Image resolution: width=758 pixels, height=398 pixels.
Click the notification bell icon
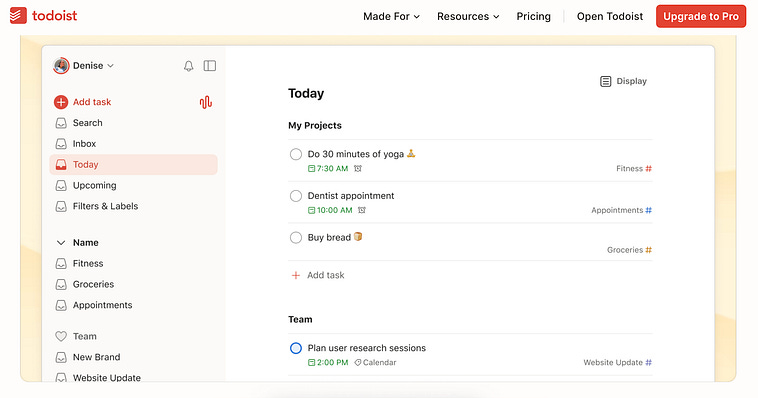pos(189,66)
